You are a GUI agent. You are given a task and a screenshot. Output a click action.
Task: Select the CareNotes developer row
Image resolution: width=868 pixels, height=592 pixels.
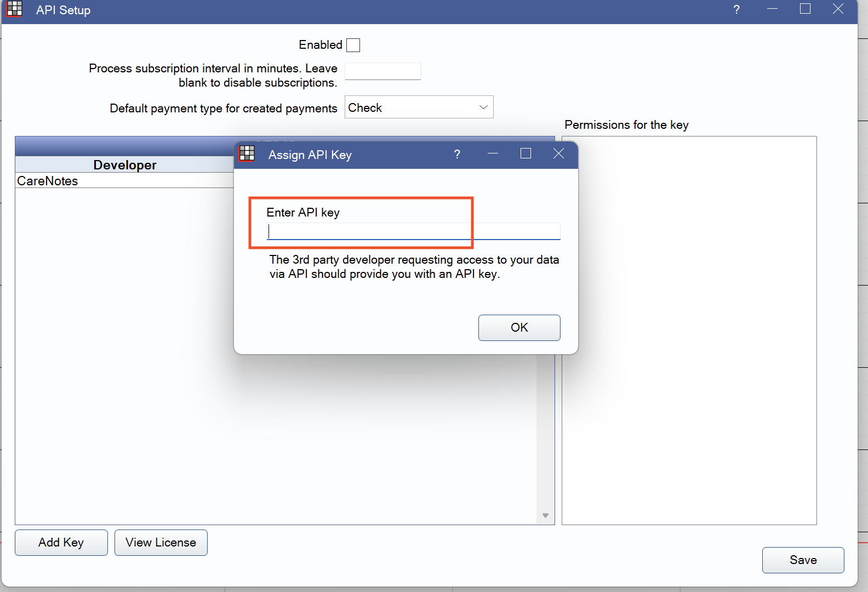tap(124, 181)
